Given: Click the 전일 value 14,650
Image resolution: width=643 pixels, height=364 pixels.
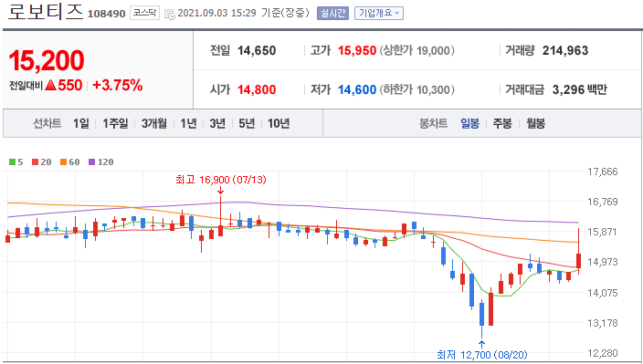Looking at the screenshot, I should 257,51.
